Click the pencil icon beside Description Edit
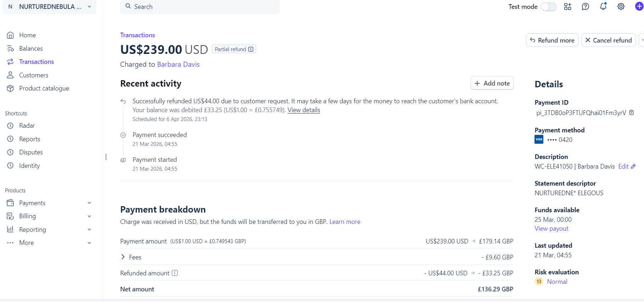This screenshot has height=302, width=644. click(x=633, y=166)
